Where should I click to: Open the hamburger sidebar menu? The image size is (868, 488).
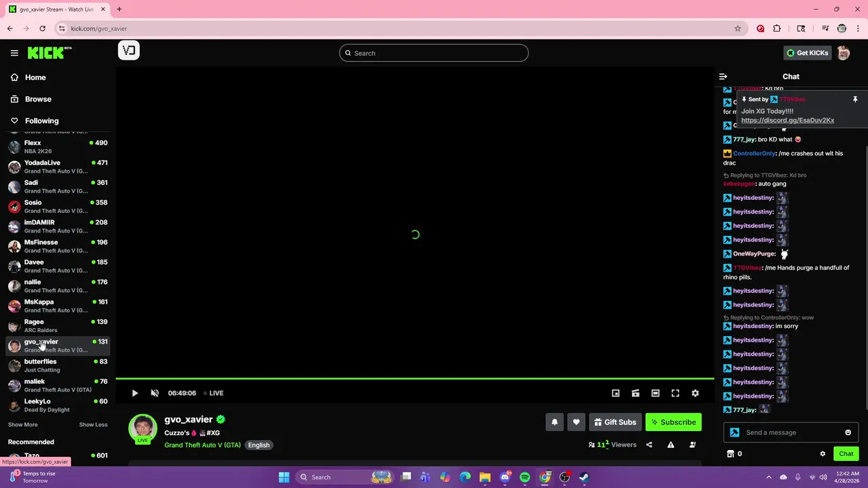(x=14, y=53)
